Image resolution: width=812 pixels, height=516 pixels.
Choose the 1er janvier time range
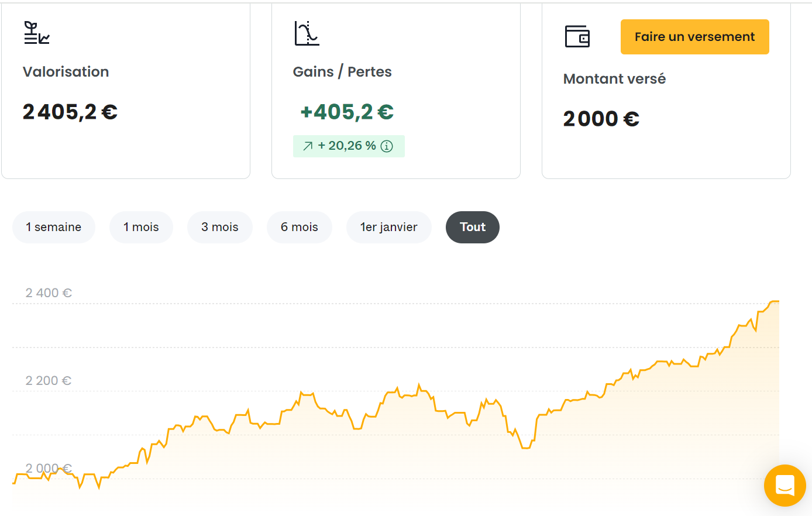click(388, 227)
